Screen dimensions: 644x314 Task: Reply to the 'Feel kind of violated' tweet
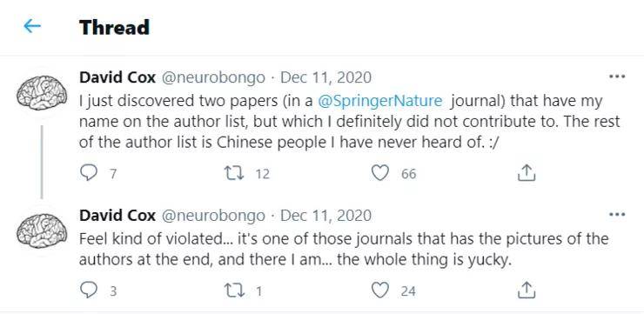tap(88, 291)
